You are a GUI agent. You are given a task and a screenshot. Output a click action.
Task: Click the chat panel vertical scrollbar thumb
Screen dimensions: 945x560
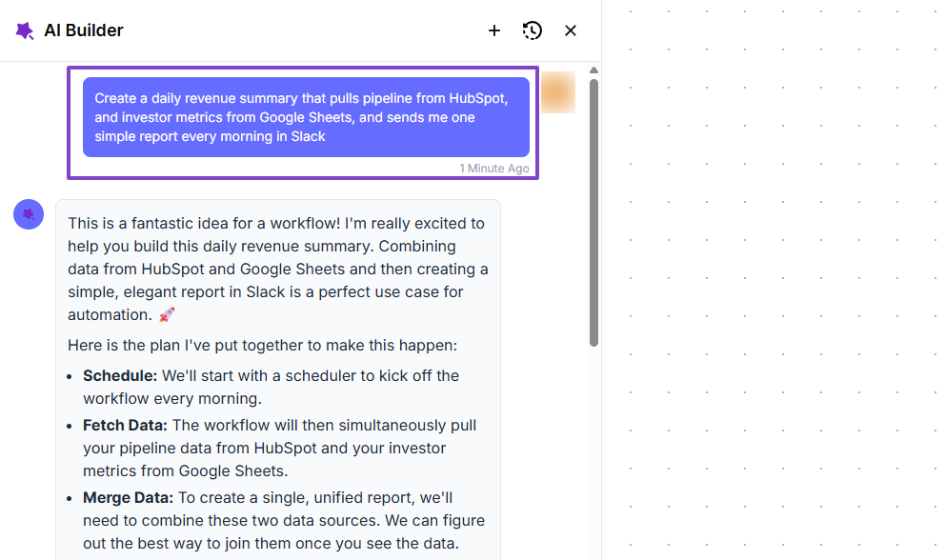[593, 212]
